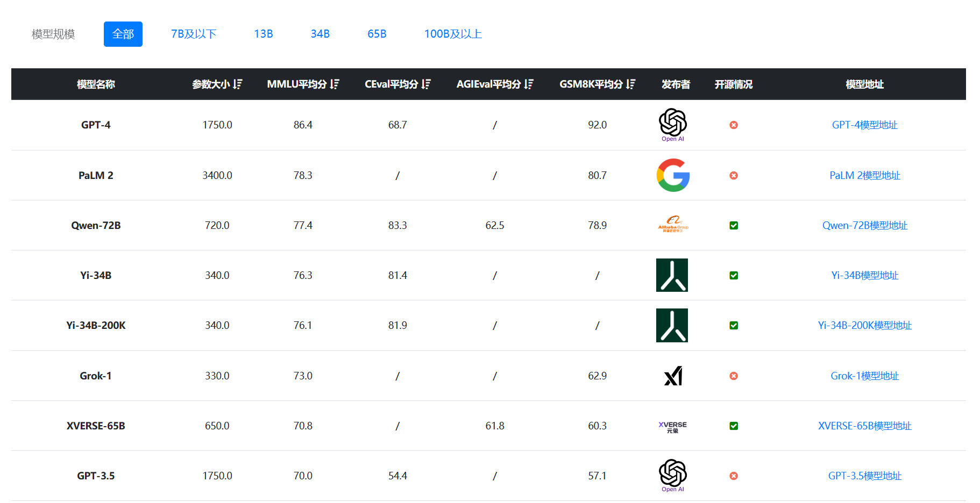Click the OpenAI logo in GPT-4 row

point(673,125)
